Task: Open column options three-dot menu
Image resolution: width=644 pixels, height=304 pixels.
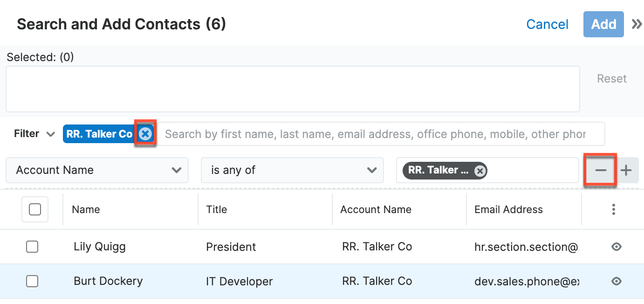Action: tap(613, 209)
